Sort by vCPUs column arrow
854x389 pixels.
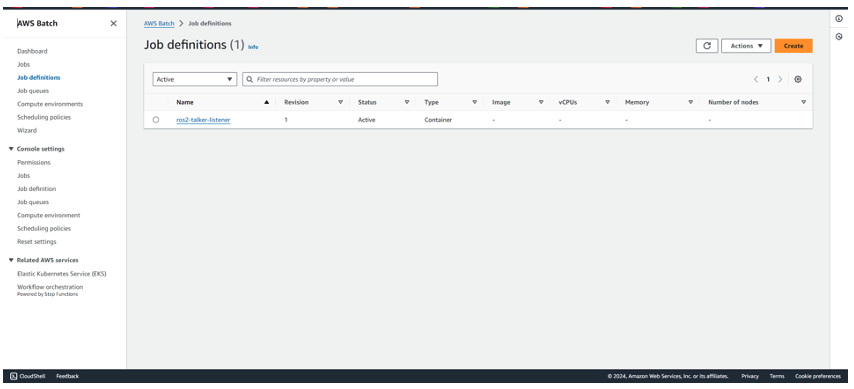point(607,102)
